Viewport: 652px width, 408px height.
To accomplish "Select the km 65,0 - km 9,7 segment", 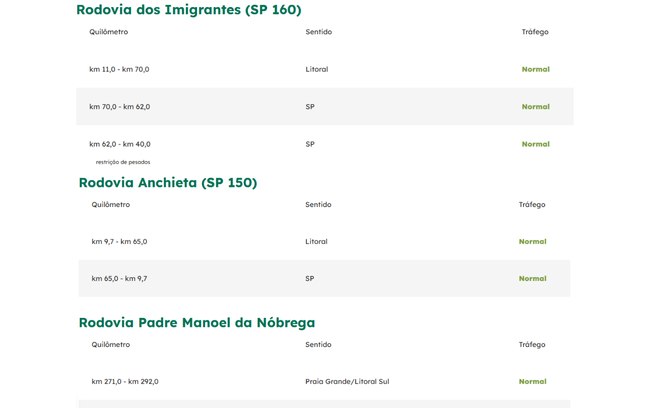I will pyautogui.click(x=119, y=278).
